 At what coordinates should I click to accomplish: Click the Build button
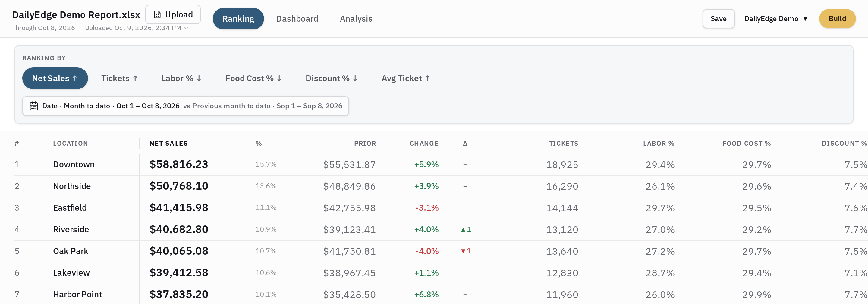click(x=837, y=19)
